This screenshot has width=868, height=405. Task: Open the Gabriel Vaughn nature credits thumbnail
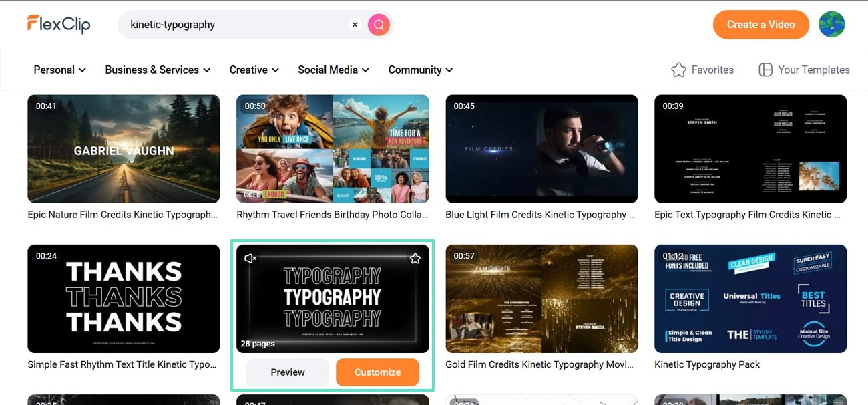point(124,148)
